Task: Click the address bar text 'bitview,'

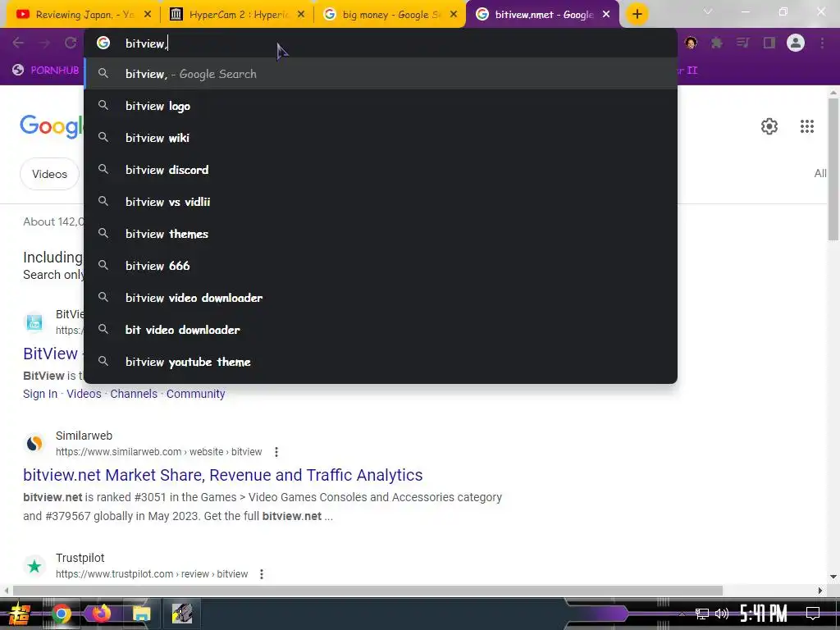Action: (146, 43)
